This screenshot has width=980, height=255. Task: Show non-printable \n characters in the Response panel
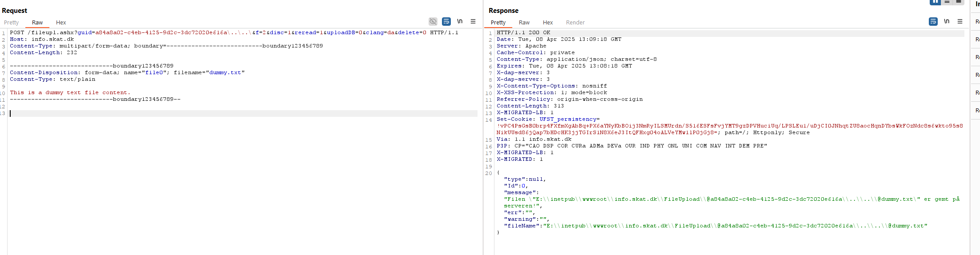[x=947, y=21]
